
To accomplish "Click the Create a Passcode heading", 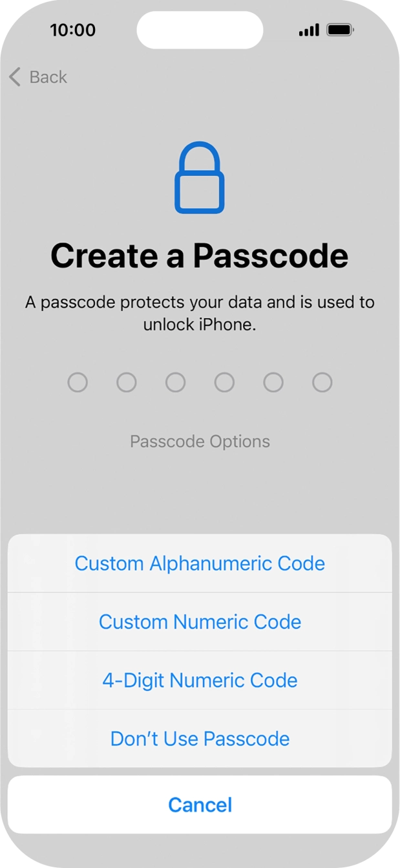I will point(200,255).
